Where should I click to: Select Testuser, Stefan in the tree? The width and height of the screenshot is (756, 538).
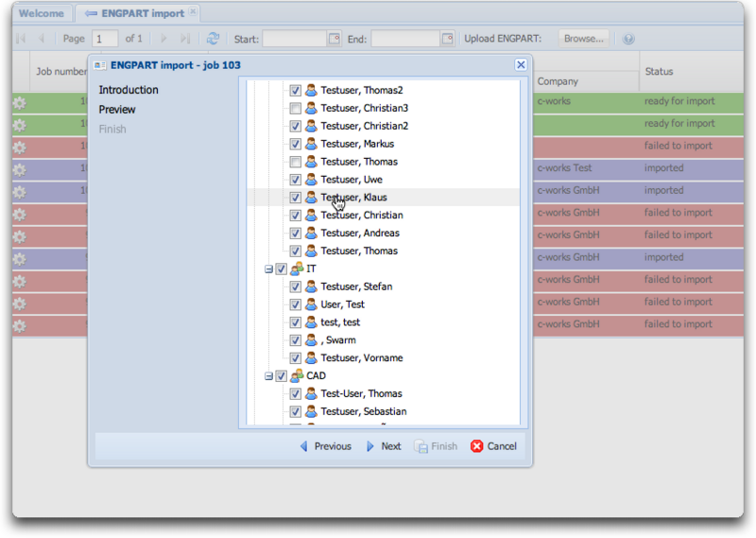355,286
